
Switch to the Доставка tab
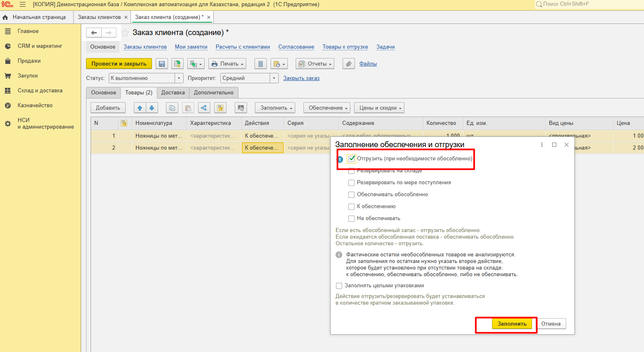pyautogui.click(x=173, y=93)
